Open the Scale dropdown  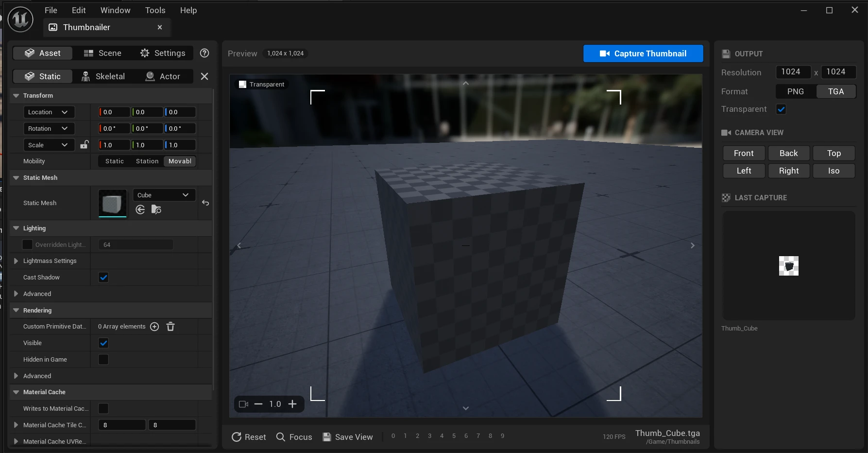click(49, 145)
